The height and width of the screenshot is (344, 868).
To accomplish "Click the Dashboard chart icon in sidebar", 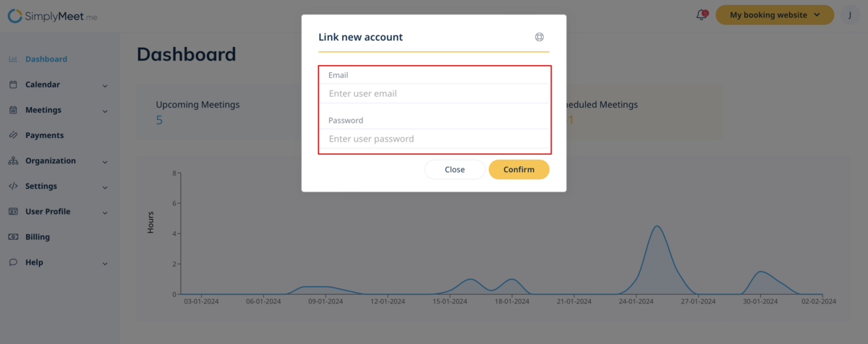I will tap(13, 59).
